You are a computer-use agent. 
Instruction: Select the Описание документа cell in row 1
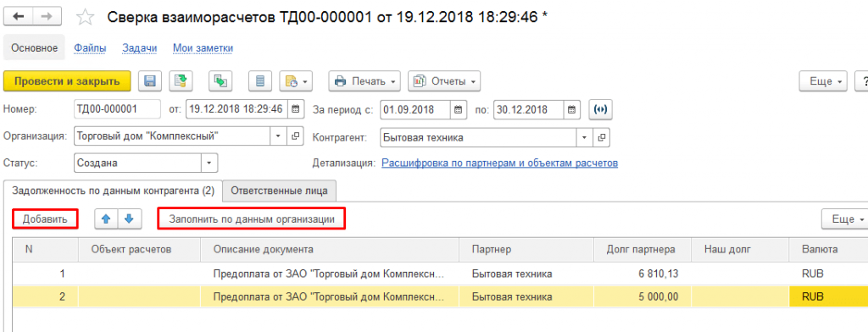(330, 274)
